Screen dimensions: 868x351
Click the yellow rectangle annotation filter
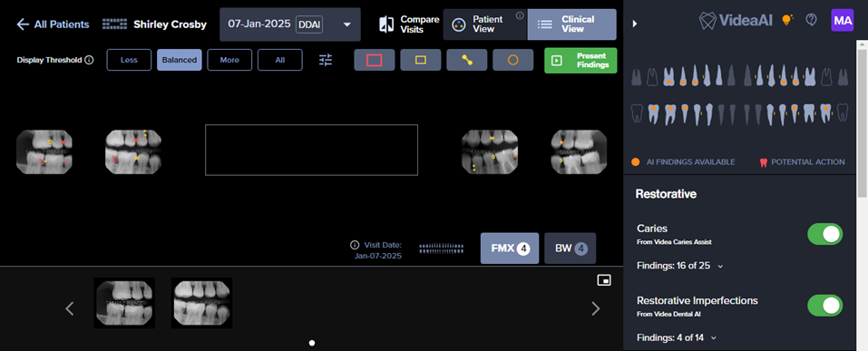[421, 60]
